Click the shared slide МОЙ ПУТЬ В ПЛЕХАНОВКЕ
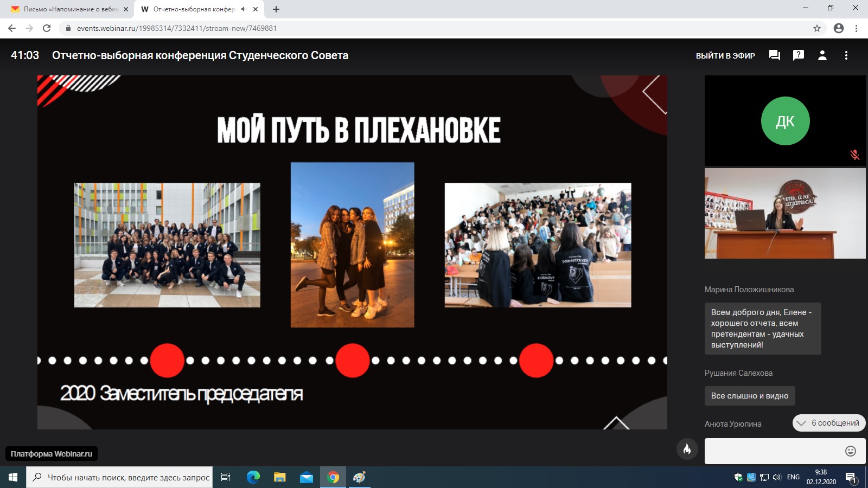The width and height of the screenshot is (868, 488). pos(352,252)
